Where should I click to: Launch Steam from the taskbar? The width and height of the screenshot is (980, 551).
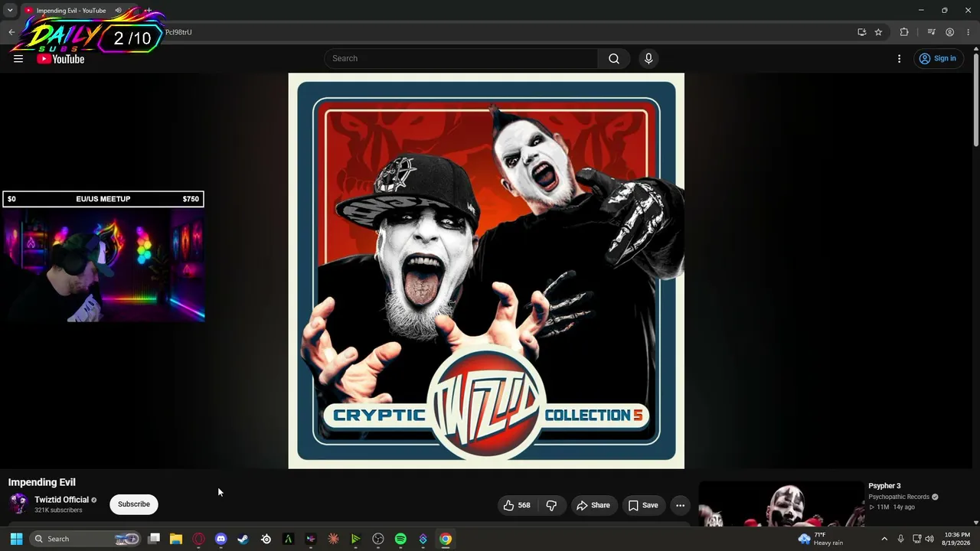[243, 539]
